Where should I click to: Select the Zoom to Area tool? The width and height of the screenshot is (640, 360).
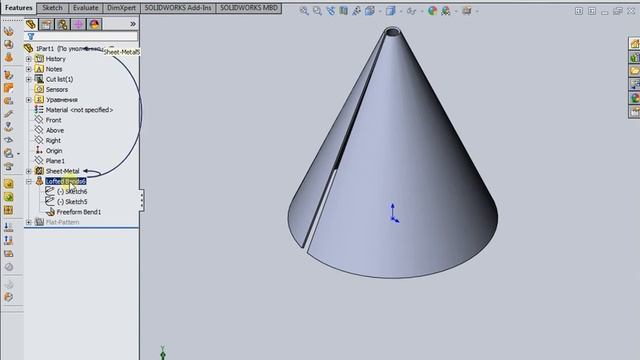pyautogui.click(x=317, y=11)
